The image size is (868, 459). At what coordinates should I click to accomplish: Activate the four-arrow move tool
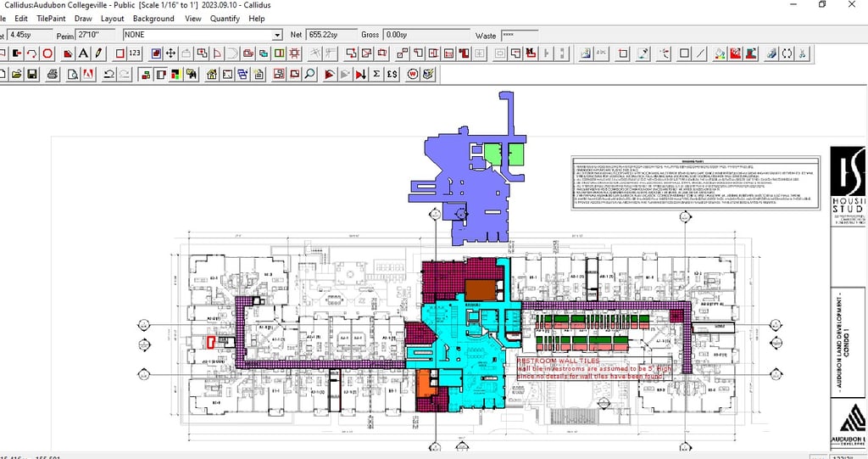[x=171, y=53]
